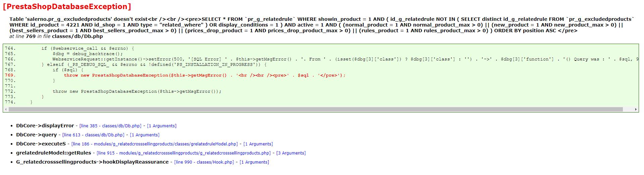The width and height of the screenshot is (644, 175).
Task: Expand '[1 Arguments]' for DbCore->query
Action: point(145,135)
